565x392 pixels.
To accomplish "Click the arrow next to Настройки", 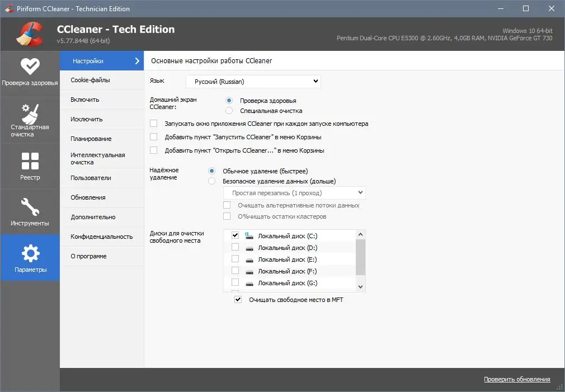I will point(137,61).
